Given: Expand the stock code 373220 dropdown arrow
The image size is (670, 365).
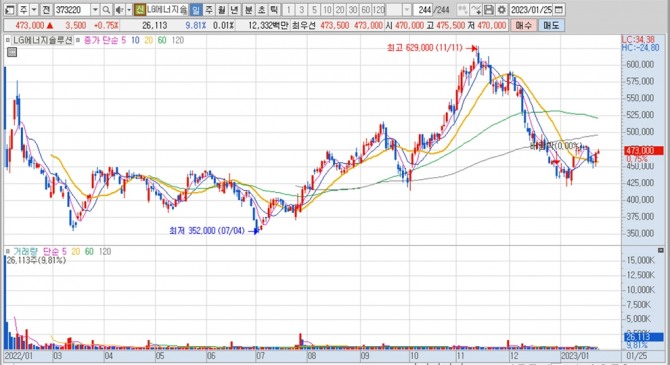Looking at the screenshot, I should (x=95, y=9).
